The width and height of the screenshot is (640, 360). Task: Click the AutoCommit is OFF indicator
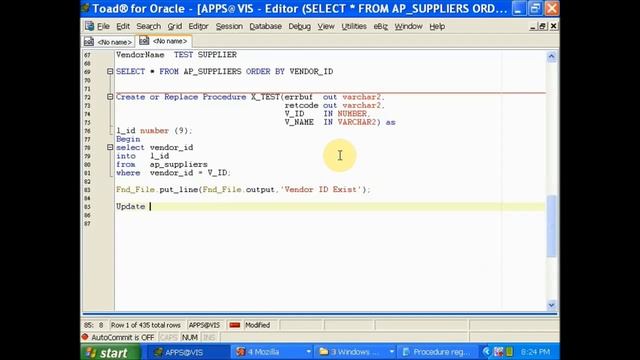click(x=118, y=338)
